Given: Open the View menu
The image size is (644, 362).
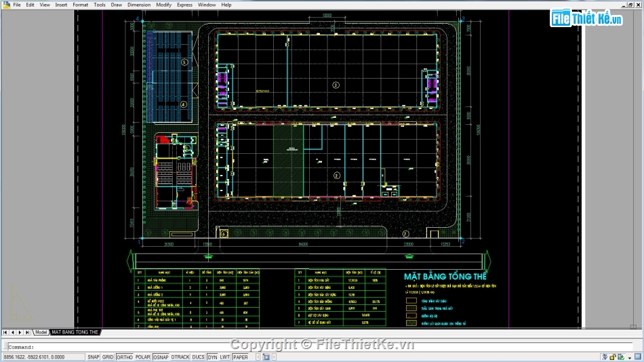Looking at the screenshot, I should click(x=44, y=5).
